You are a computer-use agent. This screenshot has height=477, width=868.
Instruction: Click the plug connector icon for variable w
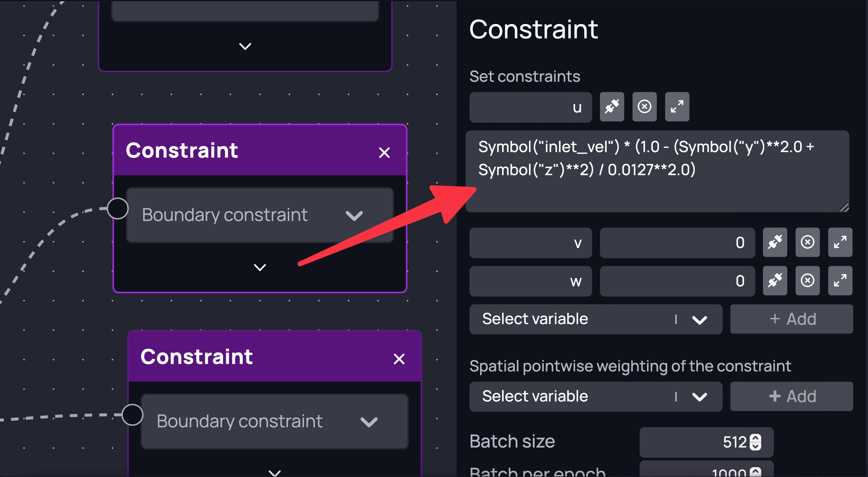(x=775, y=281)
